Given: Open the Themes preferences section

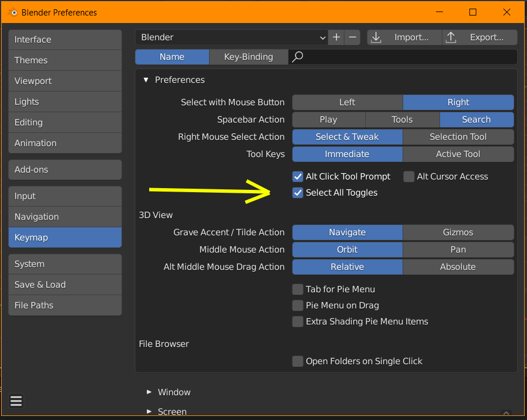Looking at the screenshot, I should tap(65, 60).
